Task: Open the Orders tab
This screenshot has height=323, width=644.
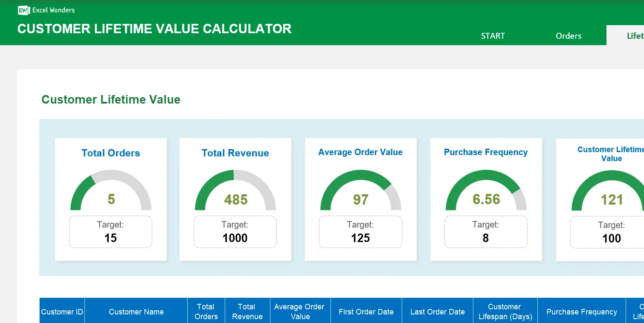Action: (x=568, y=36)
